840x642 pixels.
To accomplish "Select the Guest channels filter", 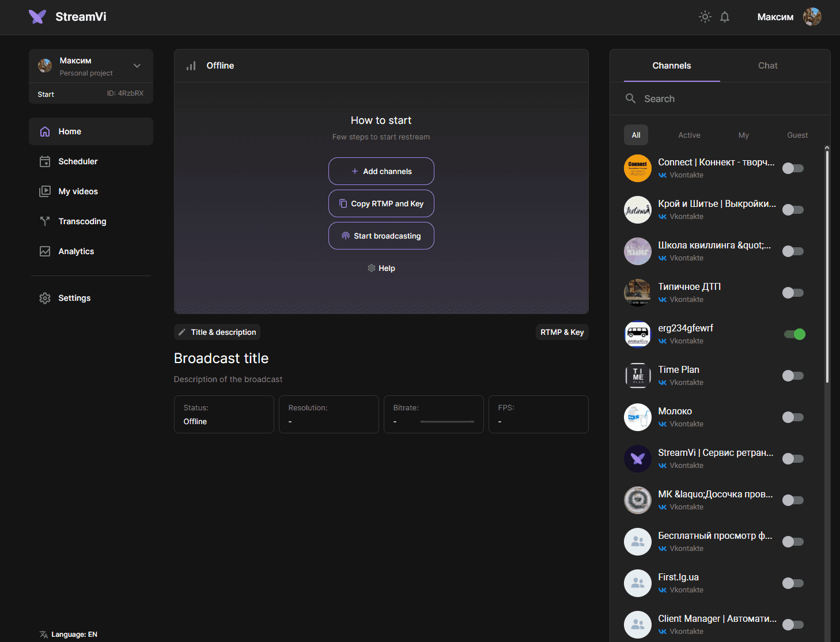I will [x=797, y=135].
